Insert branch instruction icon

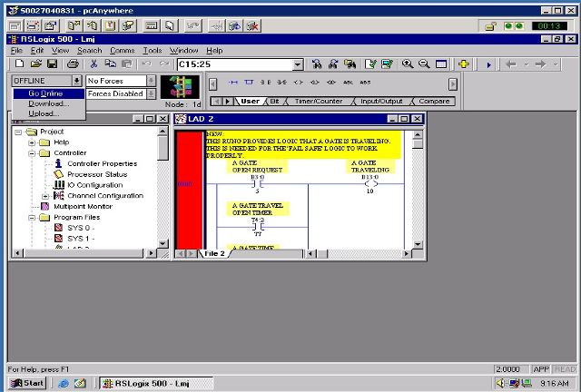click(249, 83)
